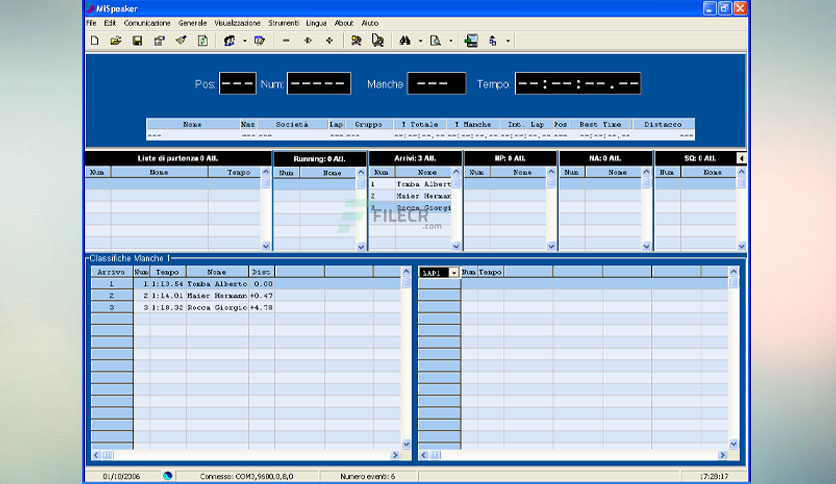
Task: Open the Strumenti menu
Action: click(284, 23)
